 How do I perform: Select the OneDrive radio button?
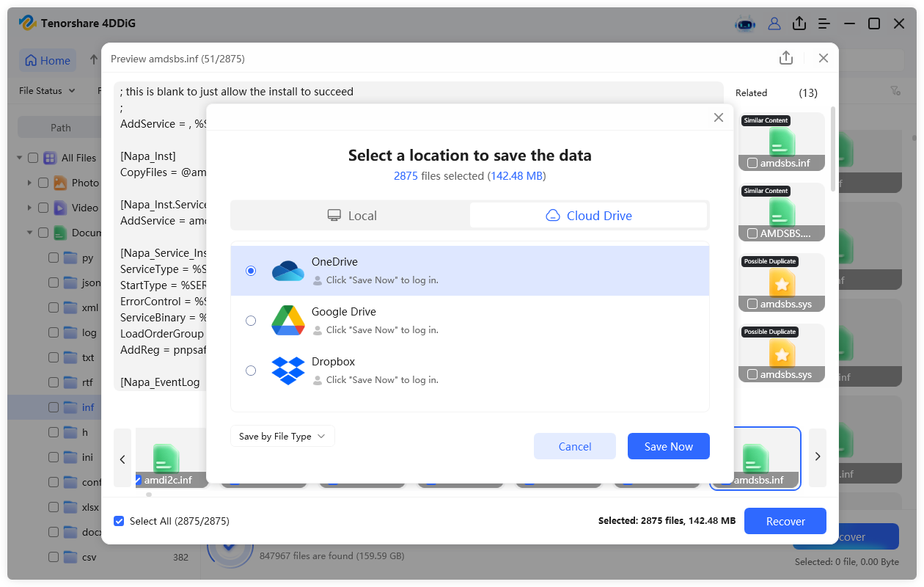251,271
